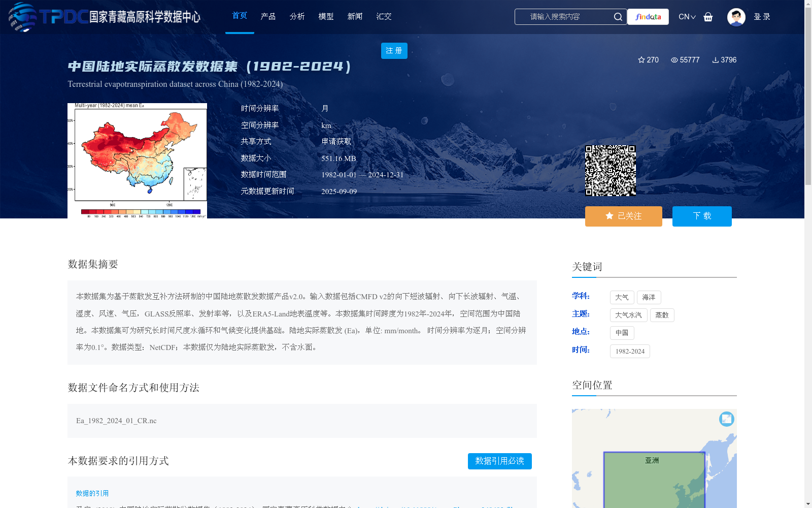The image size is (812, 508).
Task: Toggle the 已关注 follow status
Action: point(623,216)
